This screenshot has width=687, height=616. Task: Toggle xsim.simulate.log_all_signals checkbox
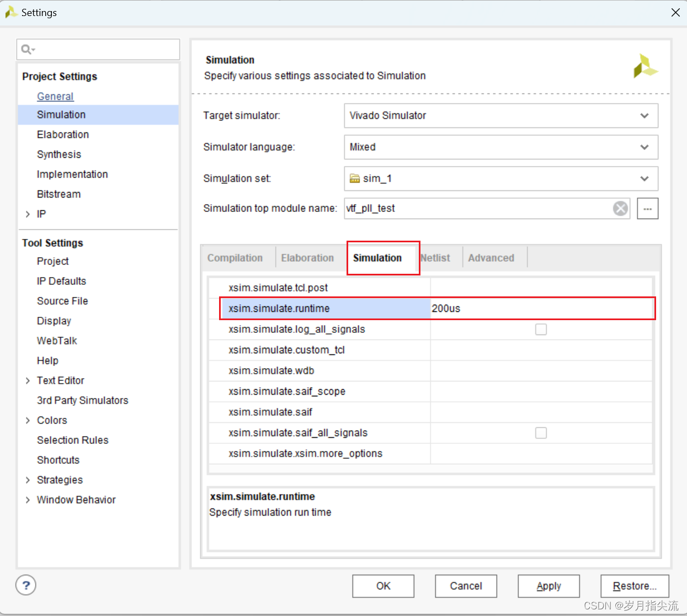pyautogui.click(x=541, y=330)
